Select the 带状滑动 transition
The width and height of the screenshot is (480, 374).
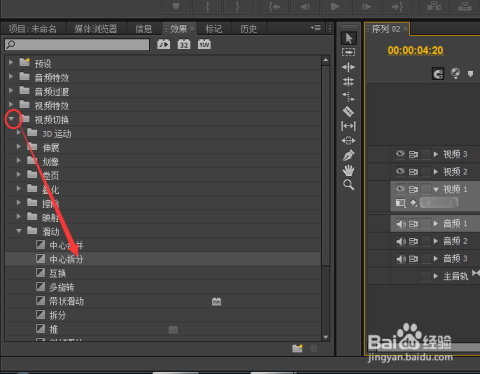pos(163,301)
